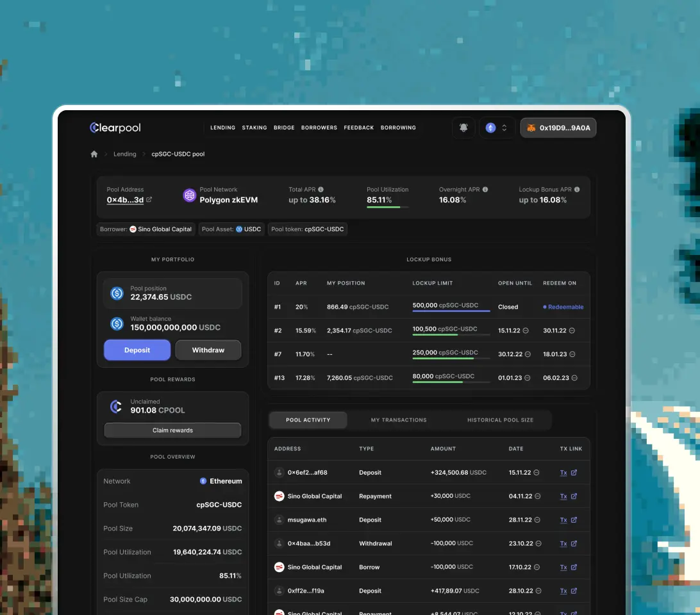Click the Pool Asset USDC tag
This screenshot has height=615, width=700.
(231, 229)
